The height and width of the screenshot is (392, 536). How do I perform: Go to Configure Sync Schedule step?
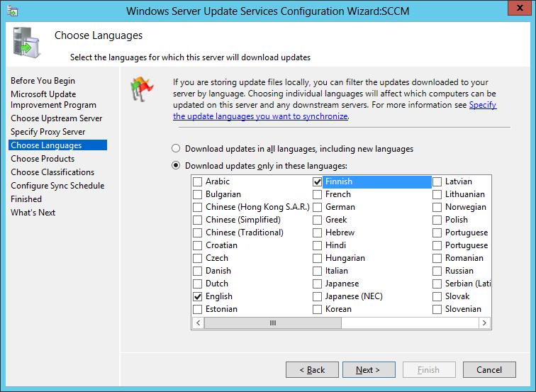point(57,186)
